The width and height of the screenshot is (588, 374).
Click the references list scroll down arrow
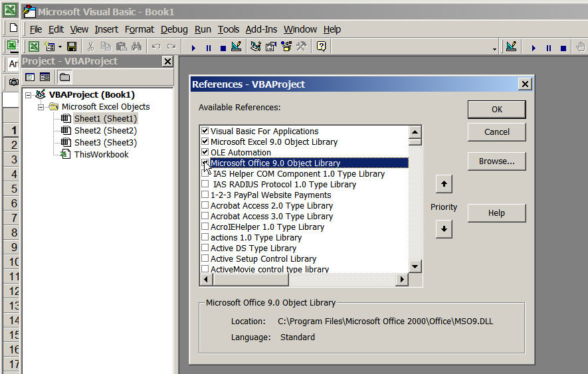[x=415, y=266]
